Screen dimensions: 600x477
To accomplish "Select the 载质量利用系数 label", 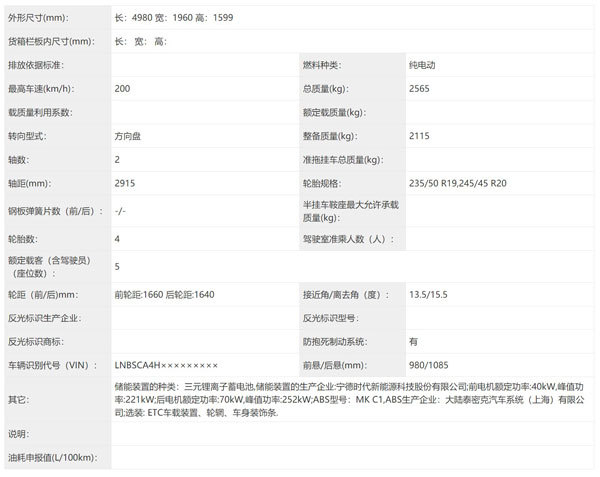I will 40,112.
